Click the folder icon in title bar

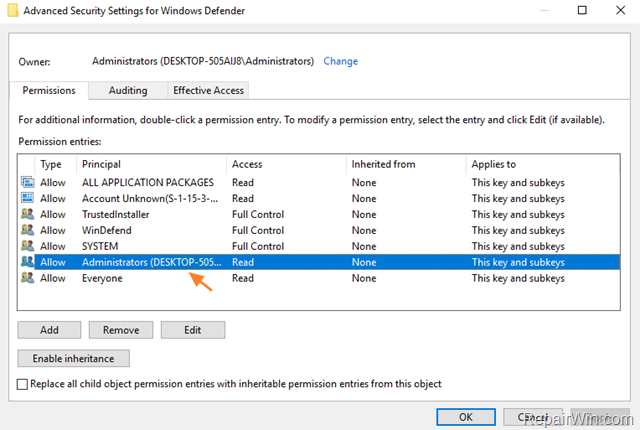pyautogui.click(x=13, y=10)
